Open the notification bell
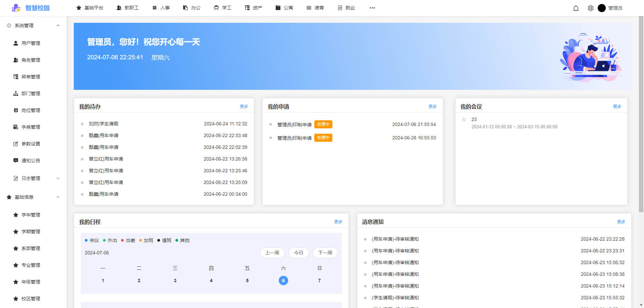The image size is (644, 308). [576, 8]
